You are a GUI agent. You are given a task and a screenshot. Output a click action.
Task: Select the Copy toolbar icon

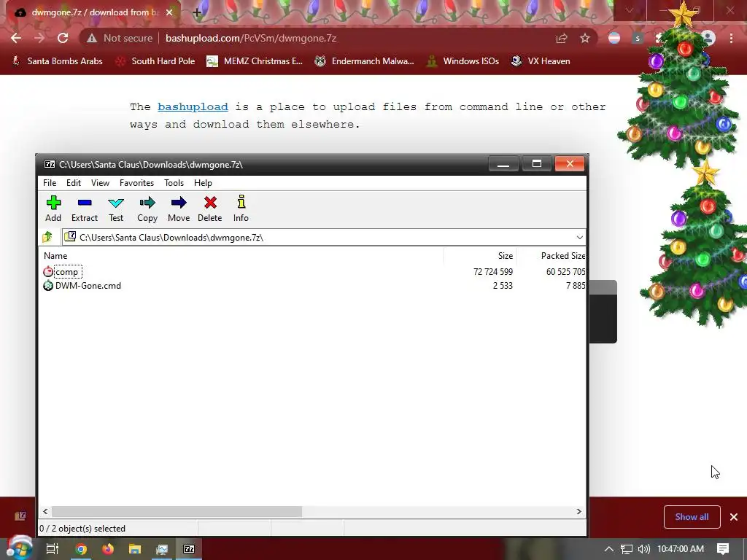click(x=147, y=209)
